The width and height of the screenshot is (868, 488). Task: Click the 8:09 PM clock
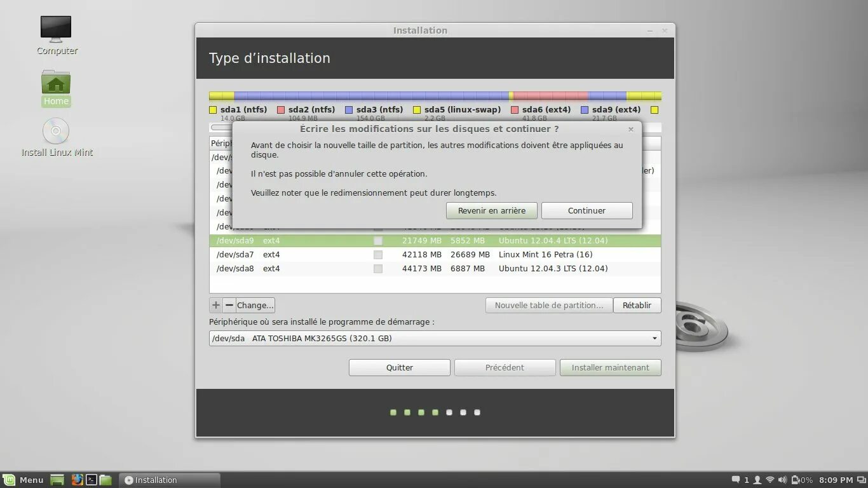(x=836, y=480)
